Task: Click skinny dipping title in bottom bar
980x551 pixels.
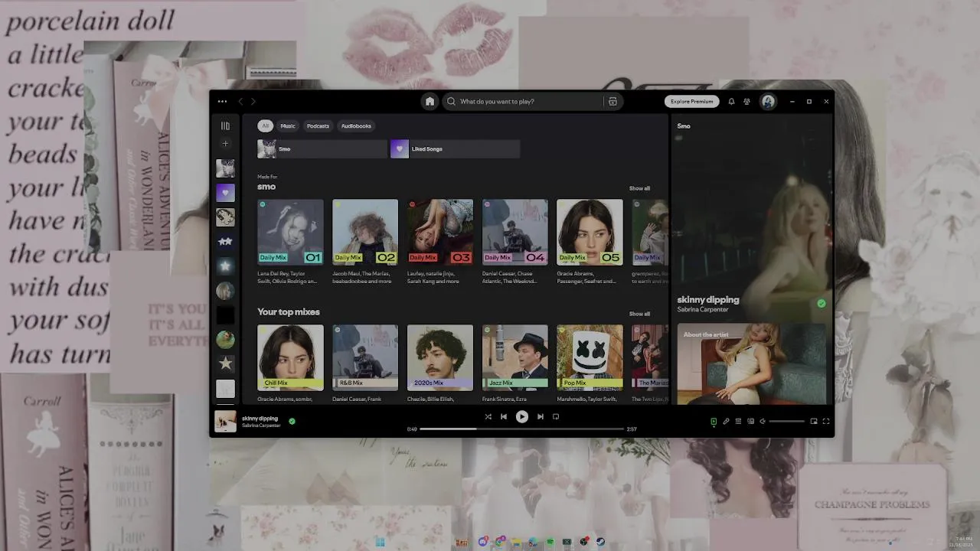Action: click(260, 419)
